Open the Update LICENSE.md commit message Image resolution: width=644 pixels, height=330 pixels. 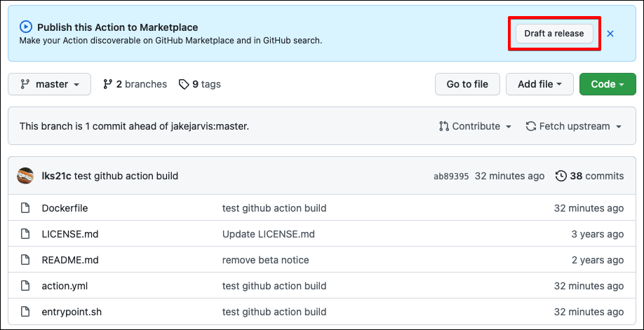coord(269,234)
